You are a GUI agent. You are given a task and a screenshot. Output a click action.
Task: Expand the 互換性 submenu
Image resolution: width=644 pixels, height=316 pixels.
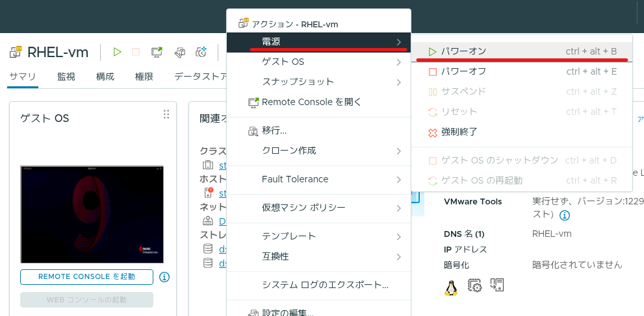318,257
